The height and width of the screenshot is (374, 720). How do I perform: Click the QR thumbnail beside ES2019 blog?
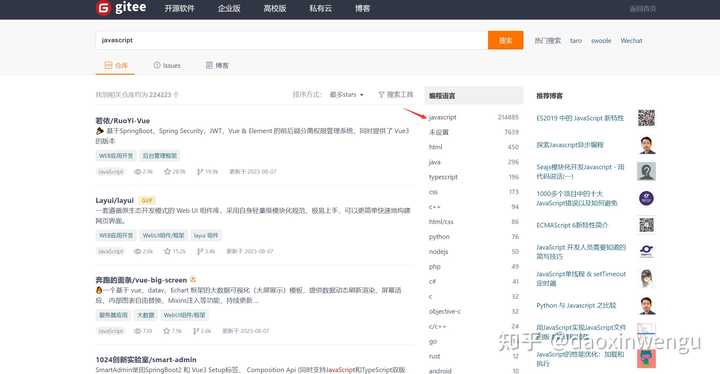click(646, 118)
